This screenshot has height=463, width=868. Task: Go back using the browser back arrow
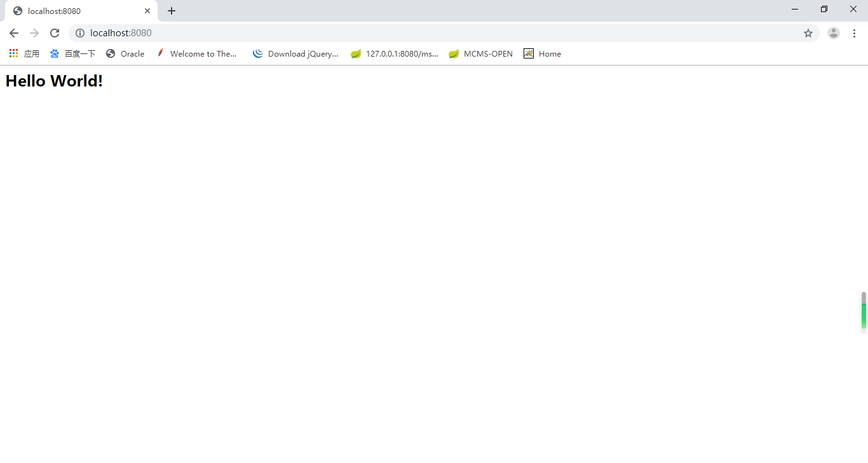14,33
